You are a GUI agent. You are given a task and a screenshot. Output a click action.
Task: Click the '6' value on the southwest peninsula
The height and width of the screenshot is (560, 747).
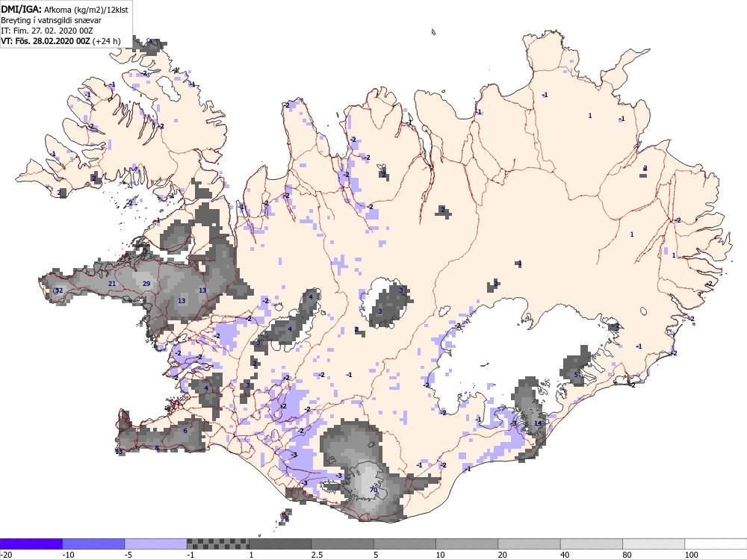(x=185, y=431)
